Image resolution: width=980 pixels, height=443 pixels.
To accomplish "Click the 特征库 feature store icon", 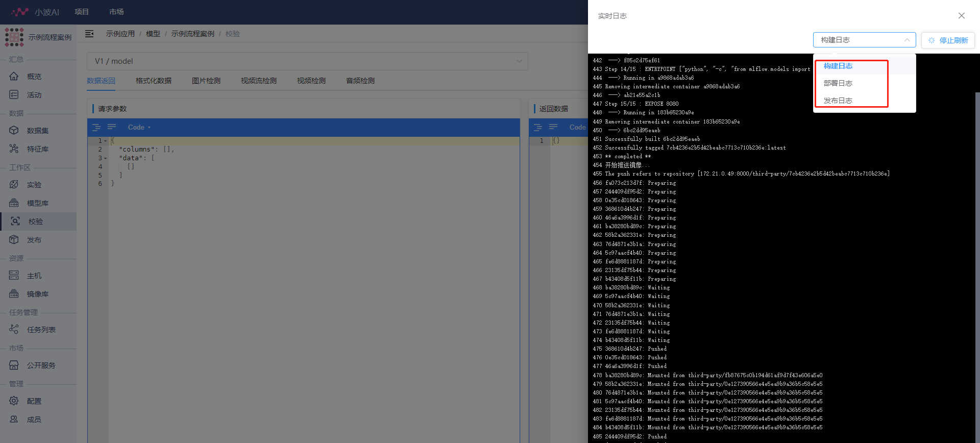I will coord(14,149).
